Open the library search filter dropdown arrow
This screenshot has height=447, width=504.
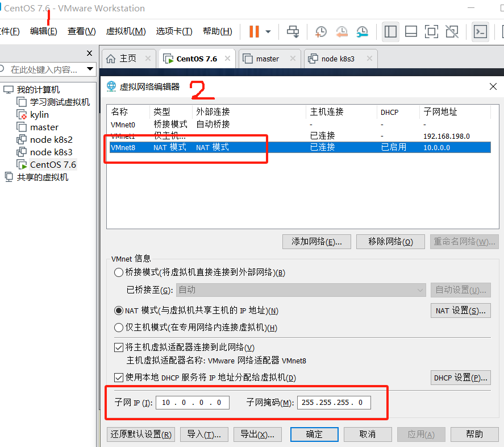90,69
